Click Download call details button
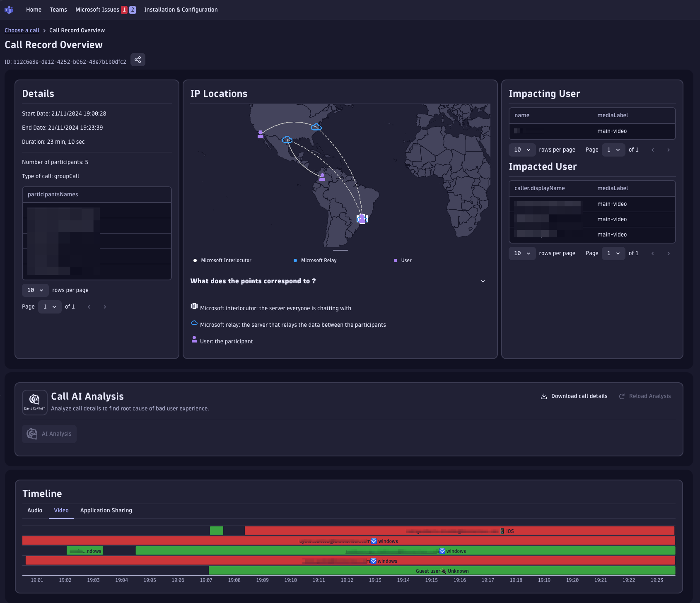 coord(574,396)
